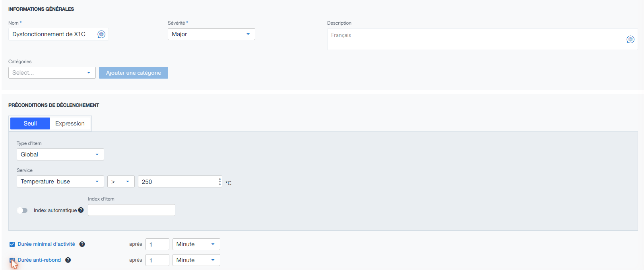Click the après value field for Durée minimal d'activité
Viewport: 644px width, 270px height.
[x=157, y=244]
